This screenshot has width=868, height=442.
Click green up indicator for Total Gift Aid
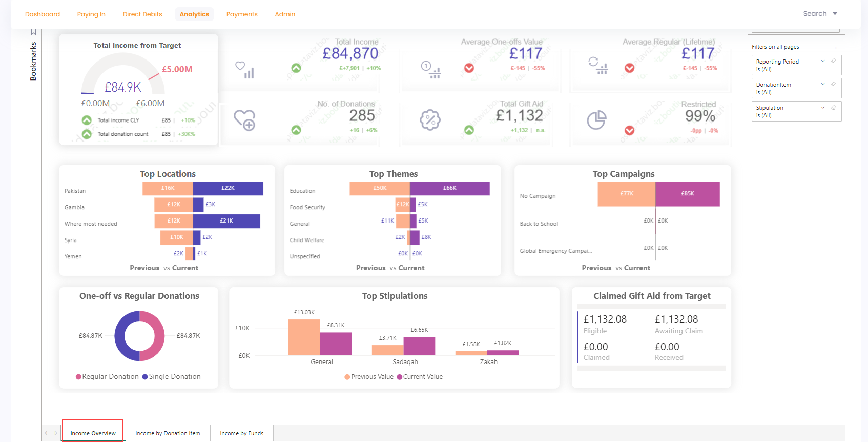(x=469, y=130)
